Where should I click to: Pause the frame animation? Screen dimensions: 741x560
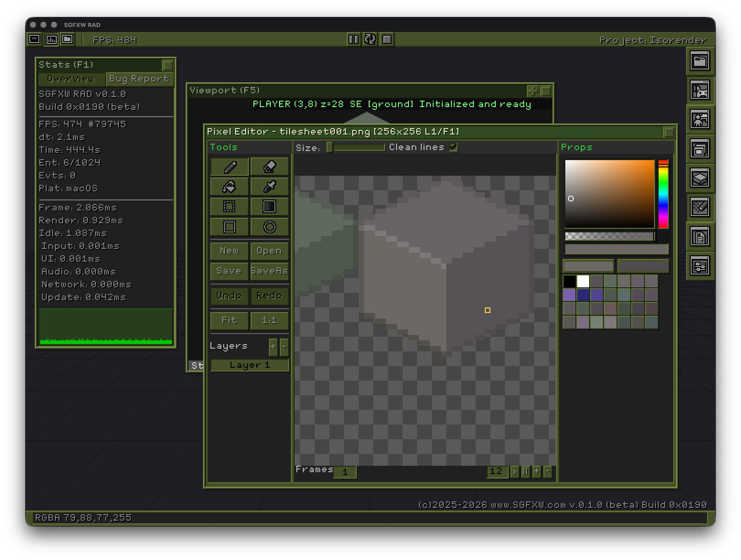(x=526, y=471)
